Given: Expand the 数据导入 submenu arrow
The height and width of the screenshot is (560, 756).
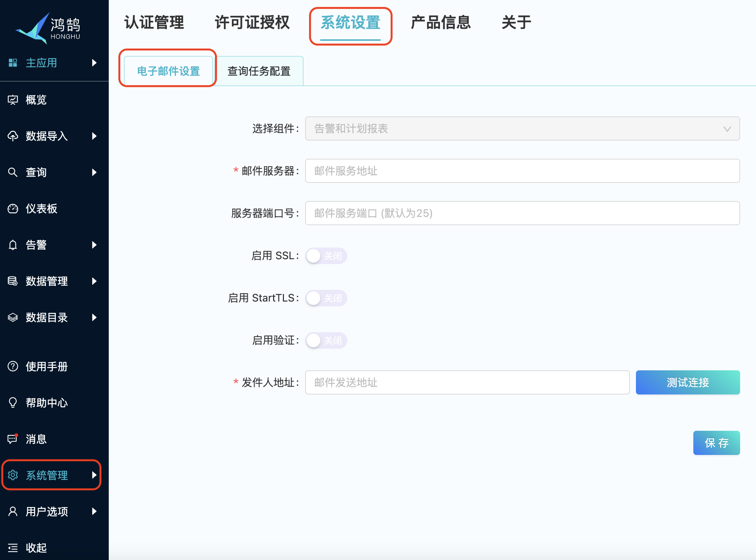Looking at the screenshot, I should click(x=94, y=136).
